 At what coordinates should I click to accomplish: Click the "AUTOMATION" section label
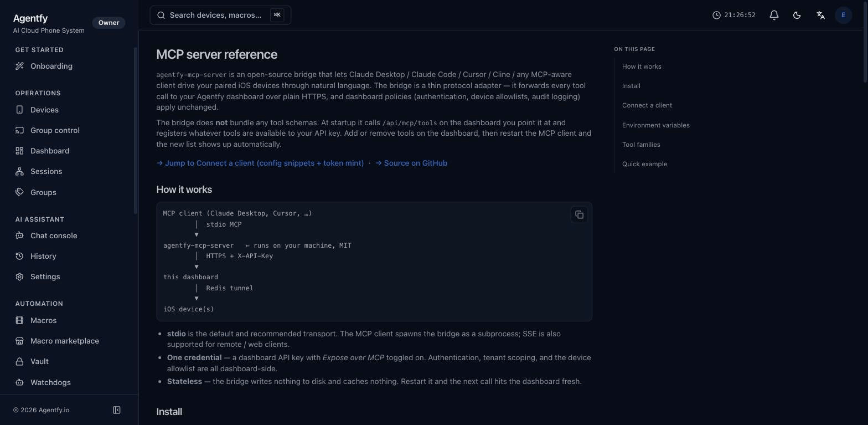tap(39, 304)
